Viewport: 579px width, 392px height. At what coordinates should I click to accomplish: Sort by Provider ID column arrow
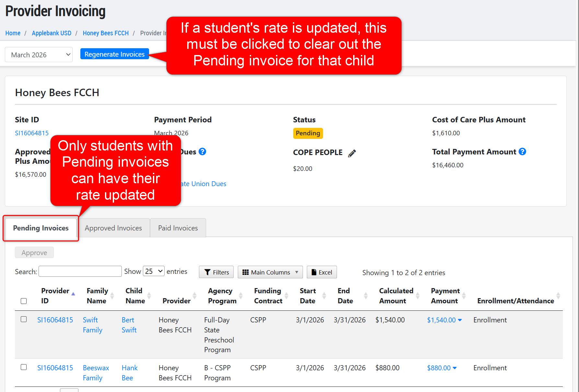73,294
